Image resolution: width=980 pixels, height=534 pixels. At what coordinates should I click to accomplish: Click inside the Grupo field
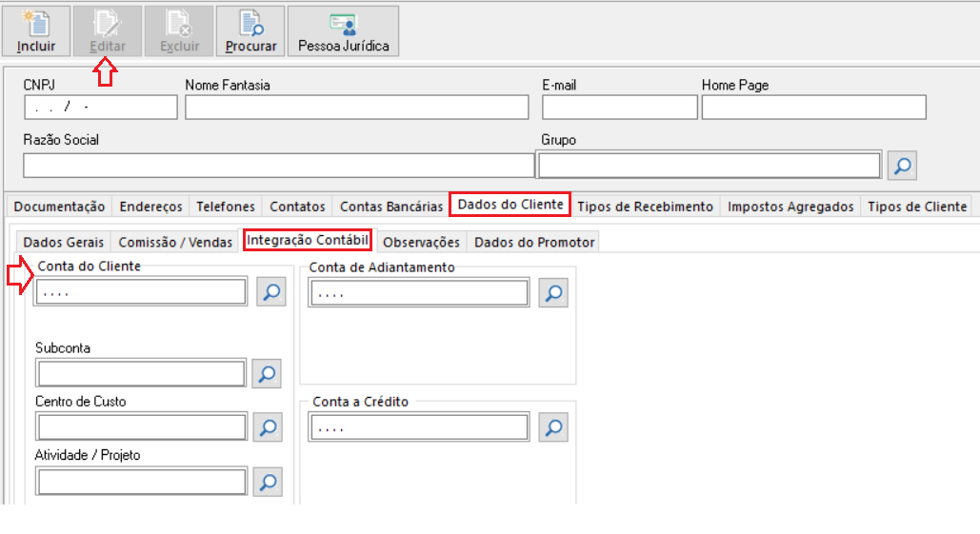[710, 166]
